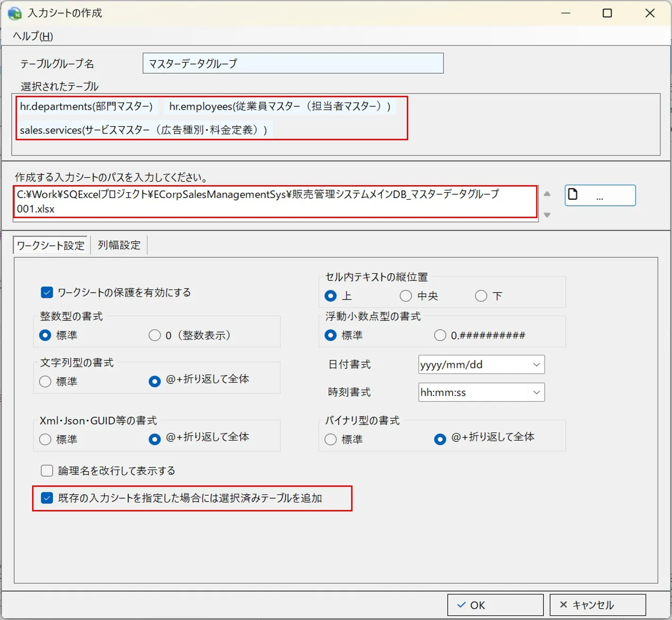Select 0（整数表示） integer format option
672x620 pixels.
pos(155,335)
